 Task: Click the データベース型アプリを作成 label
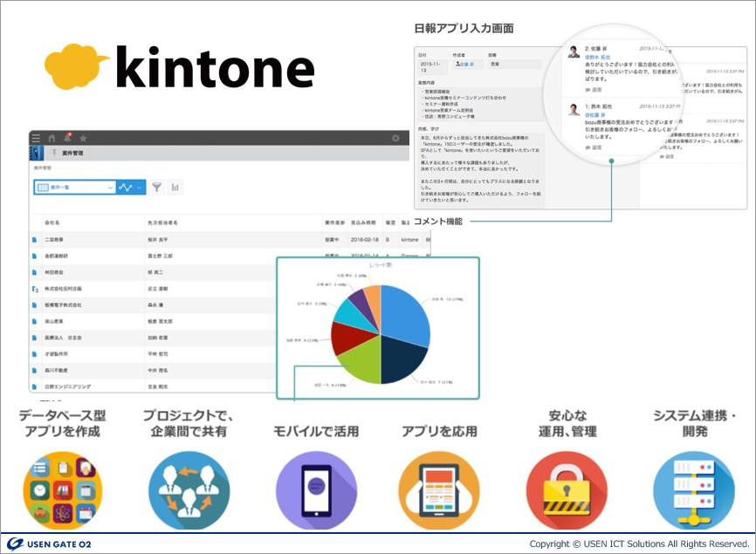point(62,423)
